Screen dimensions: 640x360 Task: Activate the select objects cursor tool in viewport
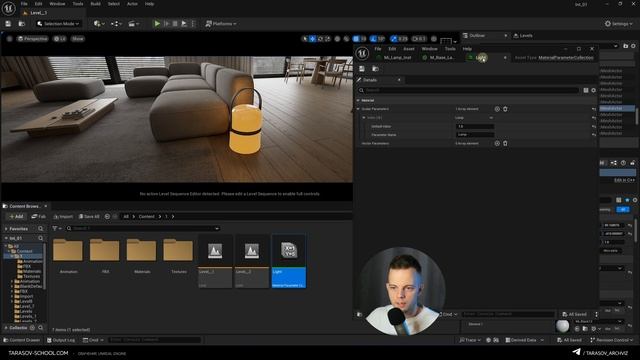(304, 39)
